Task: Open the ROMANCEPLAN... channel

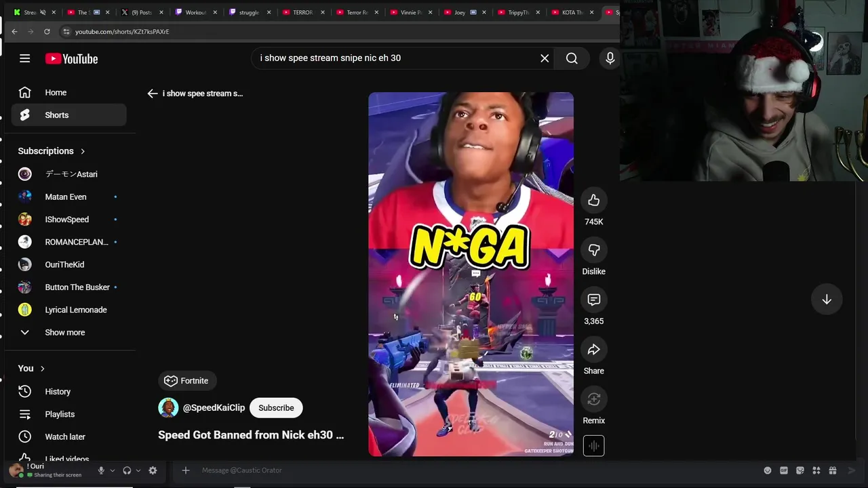Action: [x=68, y=242]
